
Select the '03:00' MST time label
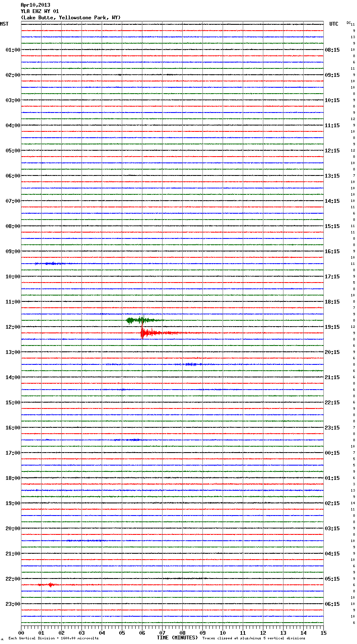pyautogui.click(x=13, y=100)
